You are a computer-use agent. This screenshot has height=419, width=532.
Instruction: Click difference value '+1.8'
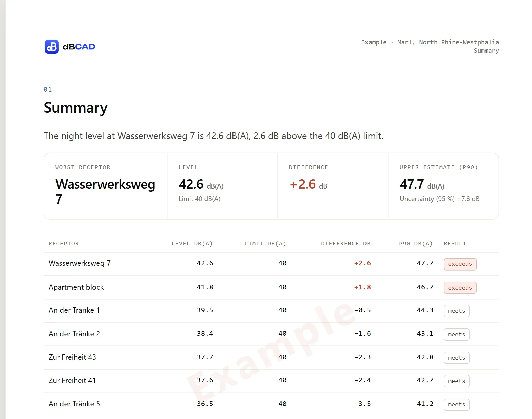pos(362,287)
